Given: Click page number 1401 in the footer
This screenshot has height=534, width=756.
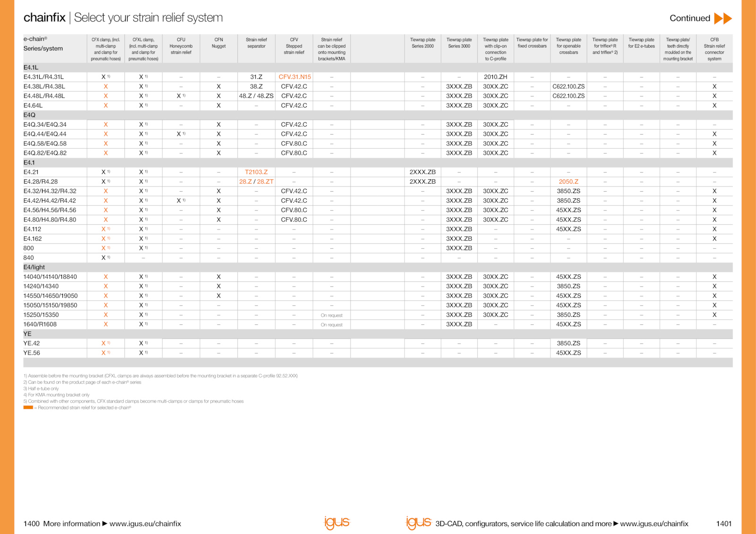Looking at the screenshot, I should pos(724,524).
